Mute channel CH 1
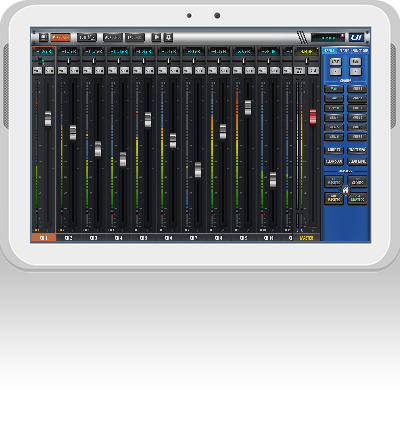 (x=37, y=71)
